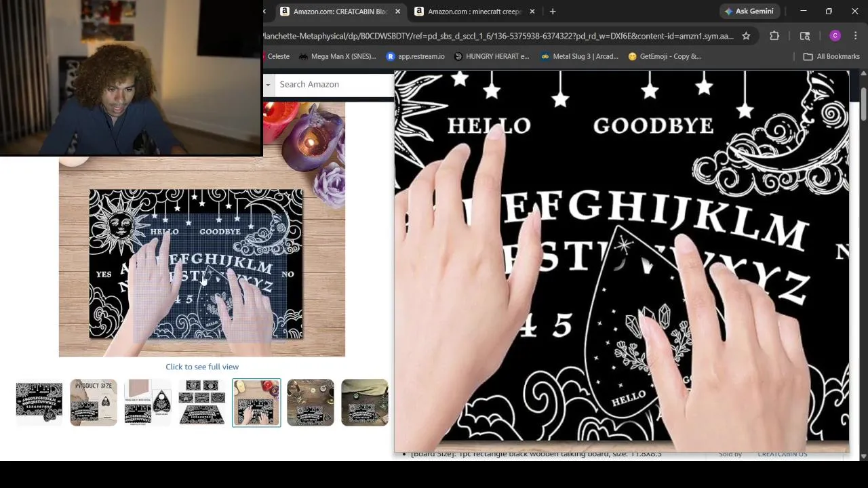Select the sixth thumbnail with the brown tabletop
The image size is (868, 488).
311,403
